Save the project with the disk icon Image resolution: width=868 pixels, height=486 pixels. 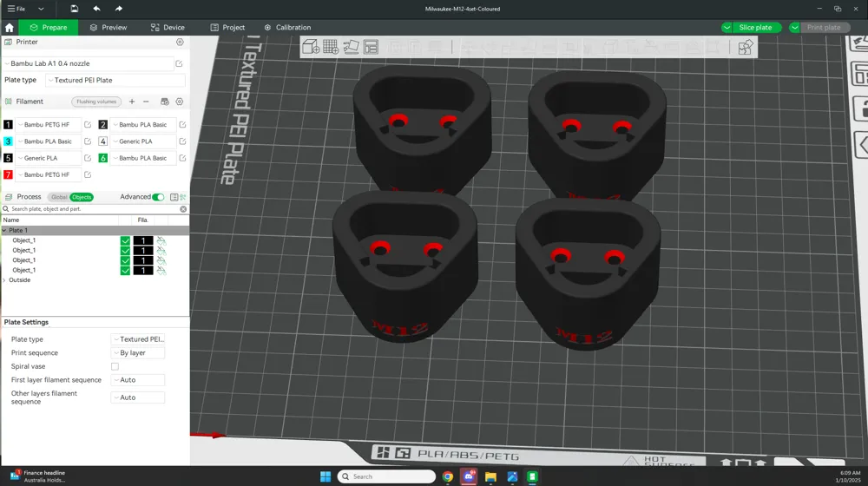pyautogui.click(x=74, y=9)
